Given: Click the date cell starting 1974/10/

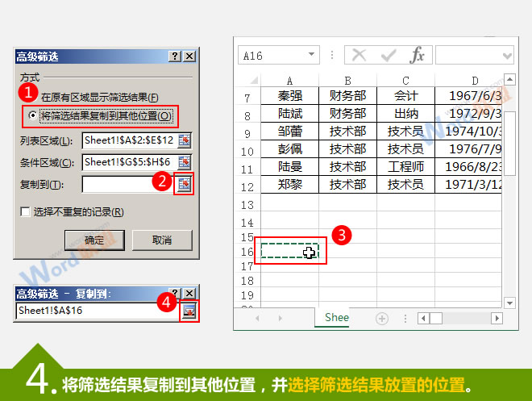Looking at the screenshot, I should pyautogui.click(x=468, y=131).
